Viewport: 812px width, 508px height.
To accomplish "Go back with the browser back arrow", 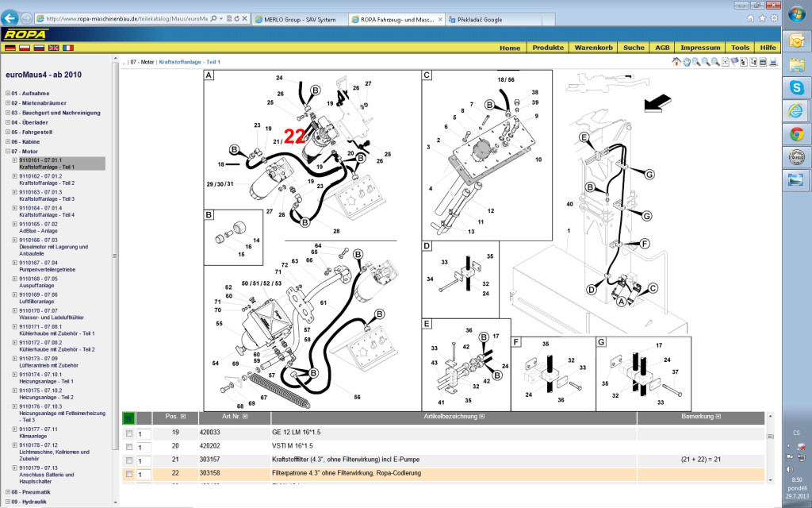I will click(x=10, y=18).
